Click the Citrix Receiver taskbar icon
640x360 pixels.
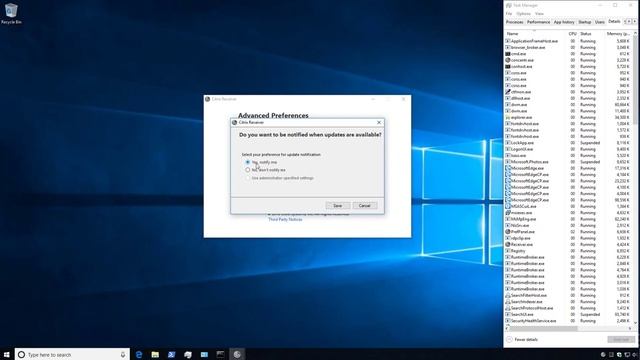pos(237,354)
